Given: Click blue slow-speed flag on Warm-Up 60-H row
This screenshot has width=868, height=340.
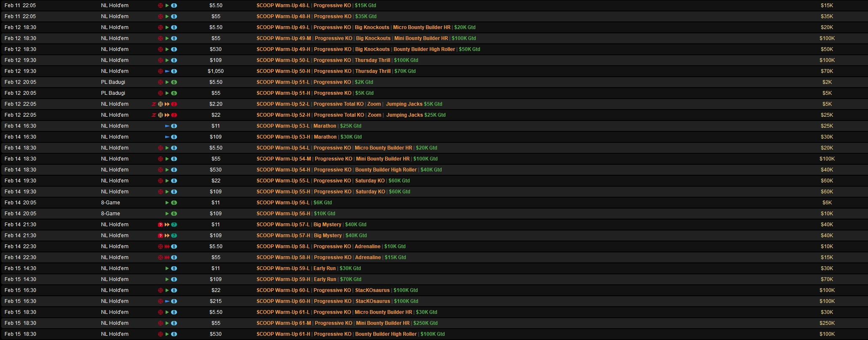Looking at the screenshot, I should click(x=167, y=301).
